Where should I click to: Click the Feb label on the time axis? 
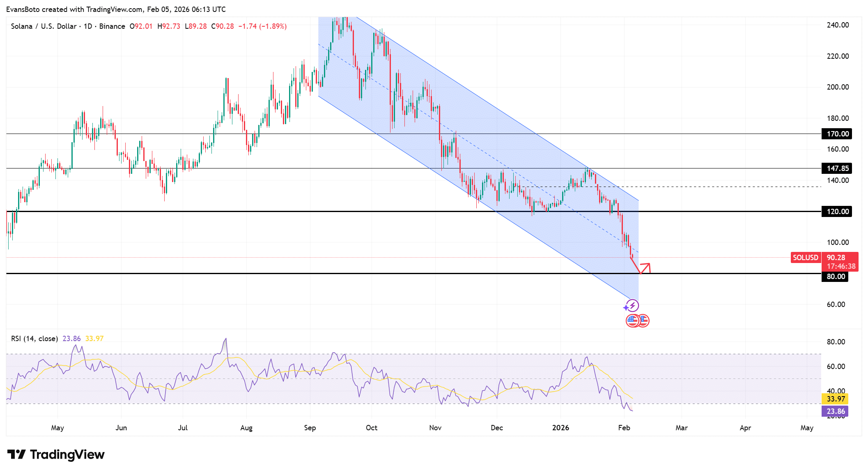pos(624,427)
